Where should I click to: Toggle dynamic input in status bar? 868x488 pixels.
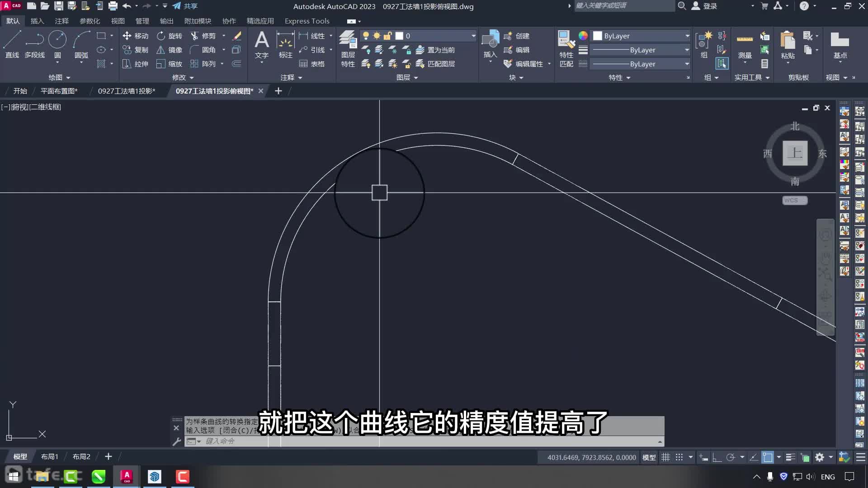coord(703,457)
